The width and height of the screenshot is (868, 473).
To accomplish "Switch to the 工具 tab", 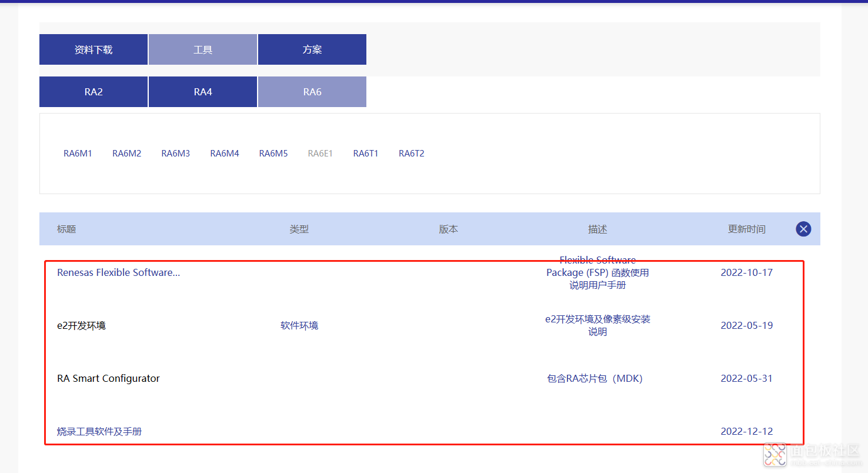I will pyautogui.click(x=203, y=49).
